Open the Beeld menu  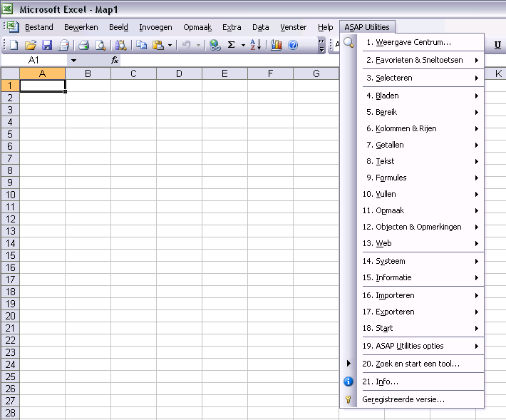pos(118,27)
